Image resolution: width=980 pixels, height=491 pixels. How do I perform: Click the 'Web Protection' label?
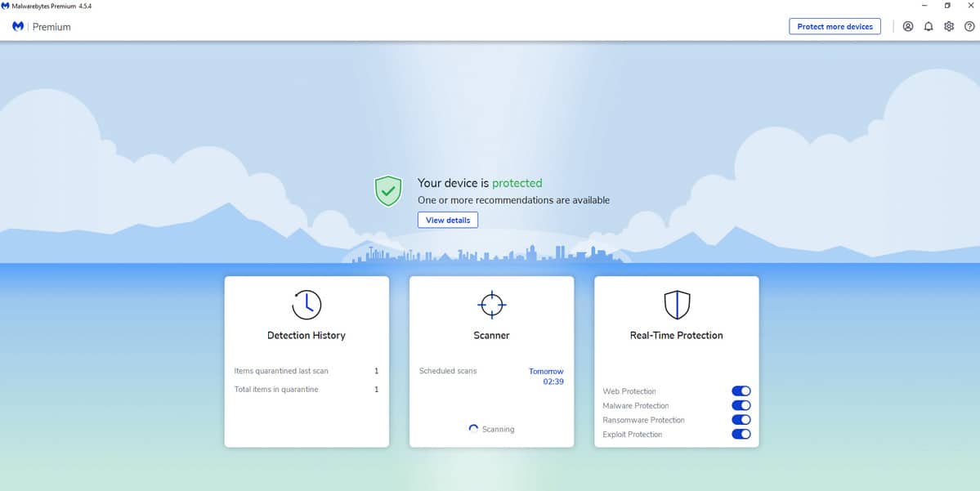click(629, 391)
